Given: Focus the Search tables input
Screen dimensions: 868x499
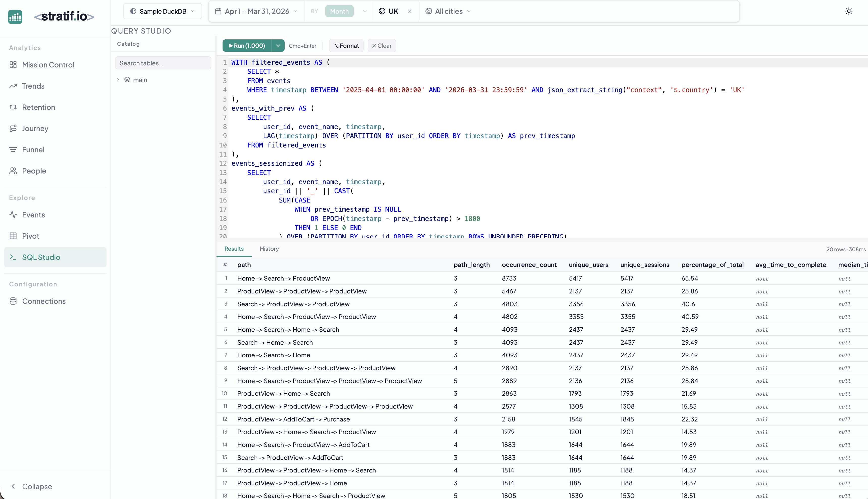Looking at the screenshot, I should tap(163, 63).
